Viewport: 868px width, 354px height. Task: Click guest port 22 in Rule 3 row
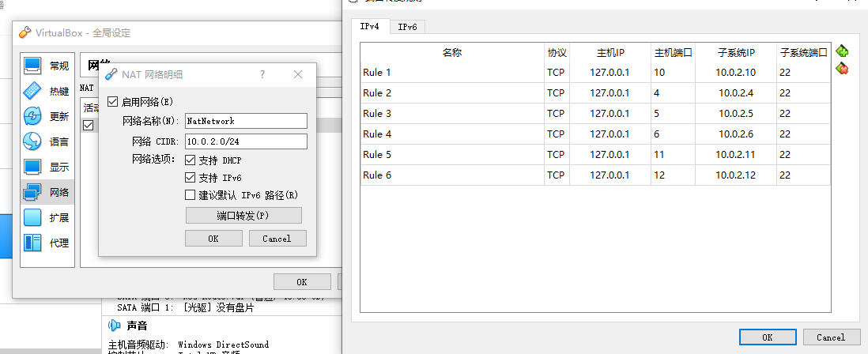coord(804,114)
